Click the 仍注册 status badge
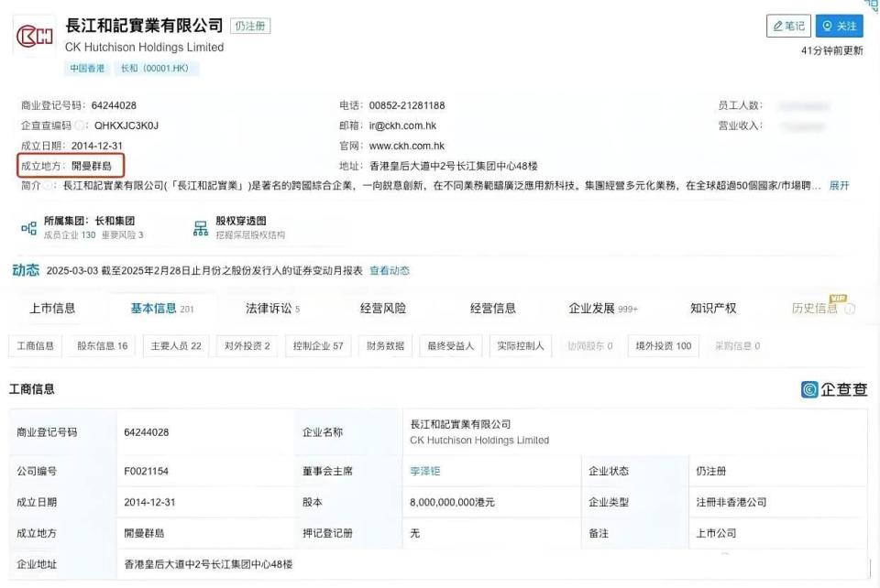 click(250, 26)
